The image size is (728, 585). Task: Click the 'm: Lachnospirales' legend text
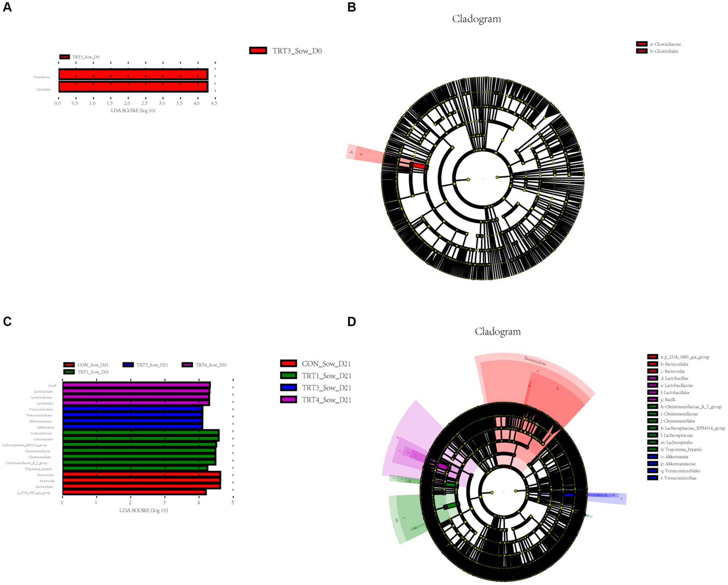click(x=676, y=442)
